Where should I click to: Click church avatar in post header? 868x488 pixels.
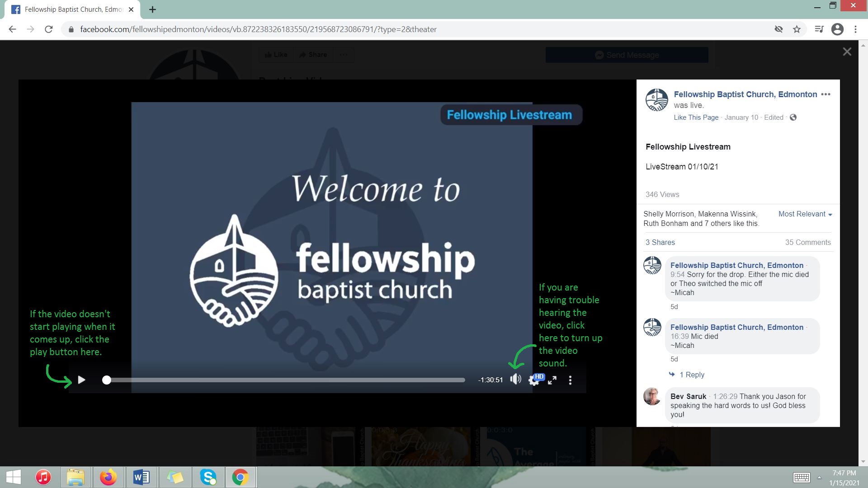point(656,100)
